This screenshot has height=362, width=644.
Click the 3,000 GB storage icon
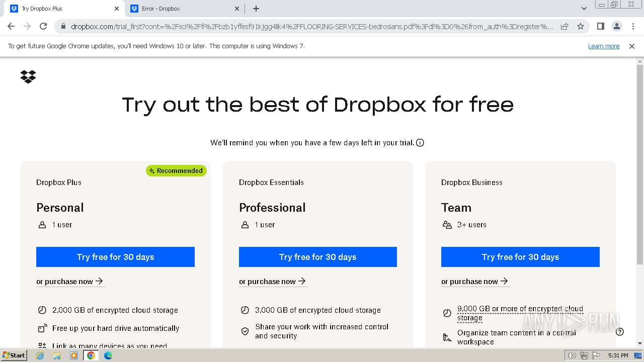[x=245, y=310]
